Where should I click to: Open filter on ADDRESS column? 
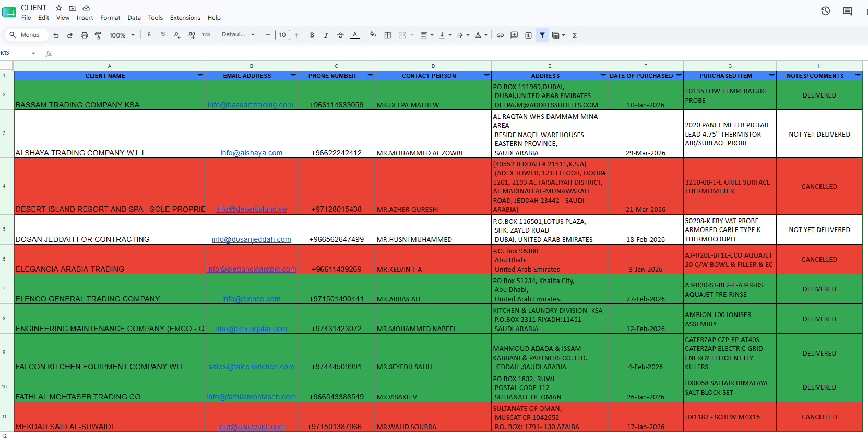click(x=603, y=76)
